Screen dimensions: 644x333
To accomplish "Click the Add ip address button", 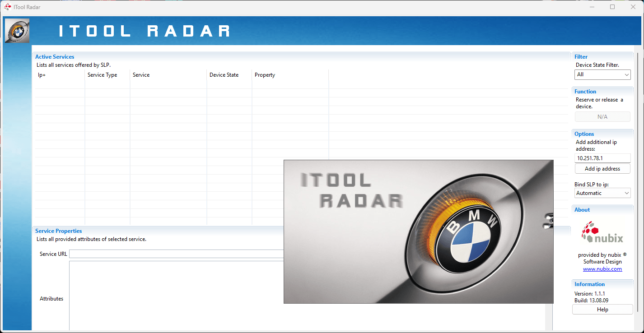I will coord(602,168).
